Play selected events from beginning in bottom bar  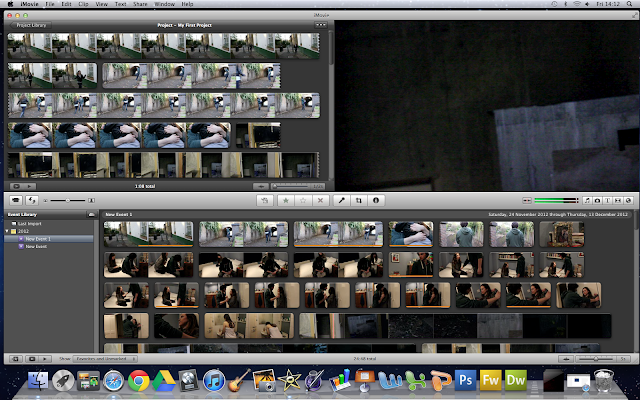click(44, 359)
